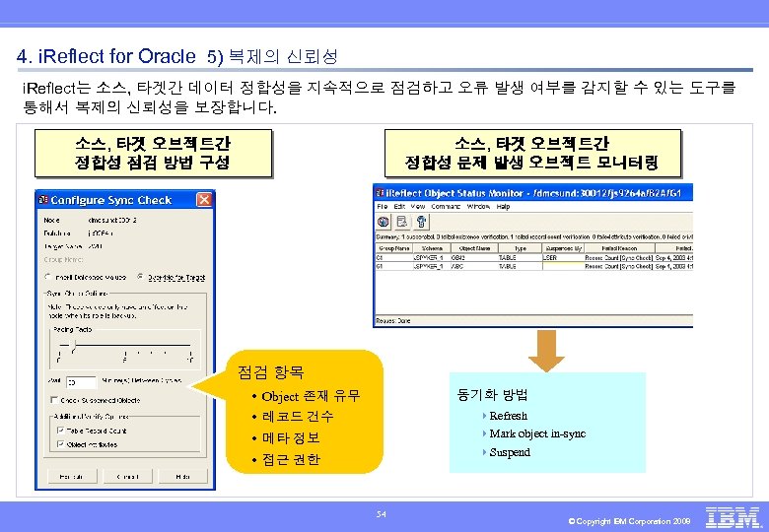Screen dimensions: 769x532
Task: Click the 접근 권한 bullet
Action: click(x=291, y=459)
